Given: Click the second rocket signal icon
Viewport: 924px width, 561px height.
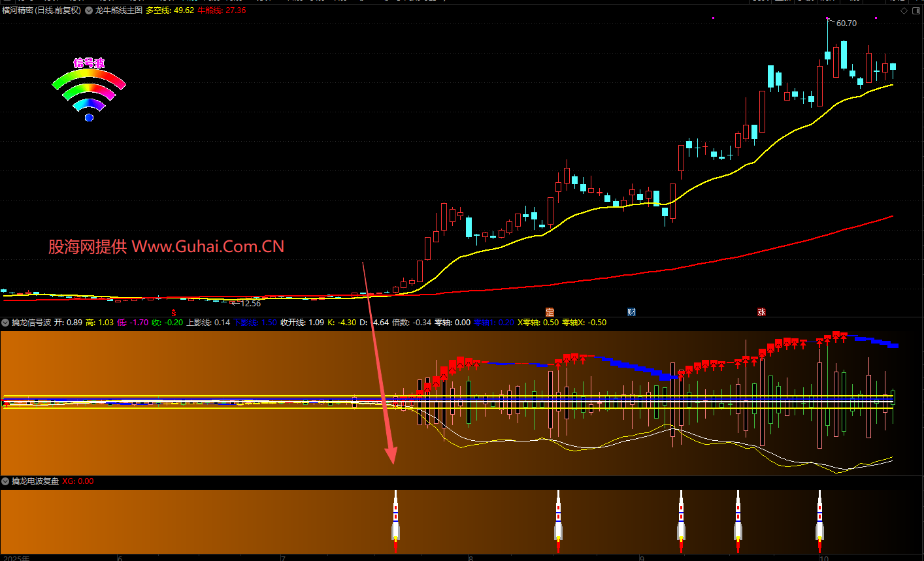Looking at the screenshot, I should (558, 521).
